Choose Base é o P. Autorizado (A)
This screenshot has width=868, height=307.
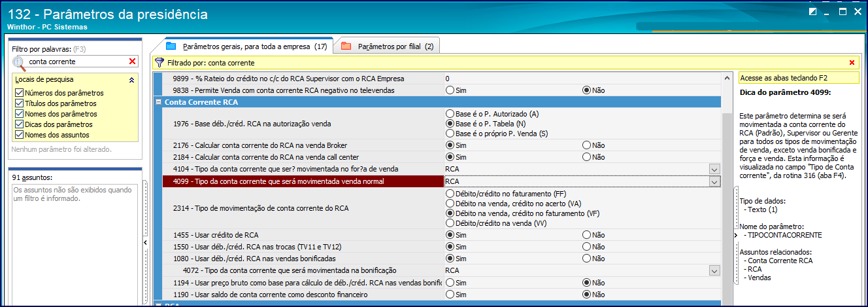tap(450, 113)
